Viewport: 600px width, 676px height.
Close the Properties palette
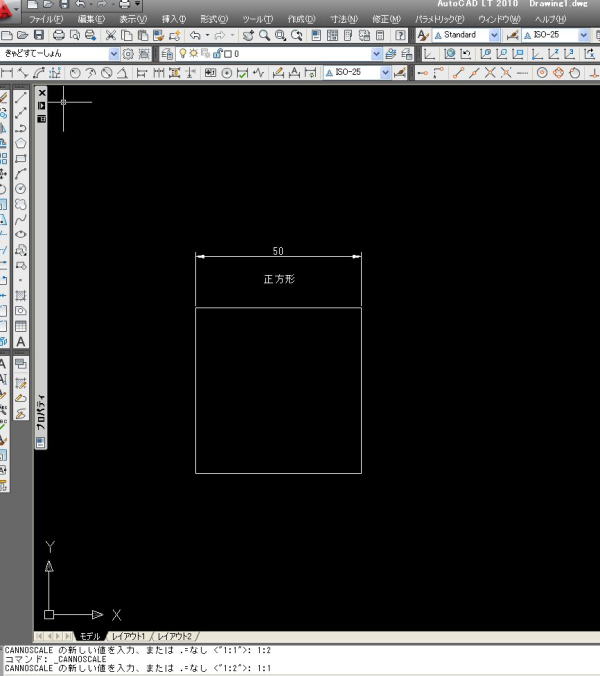[42, 93]
